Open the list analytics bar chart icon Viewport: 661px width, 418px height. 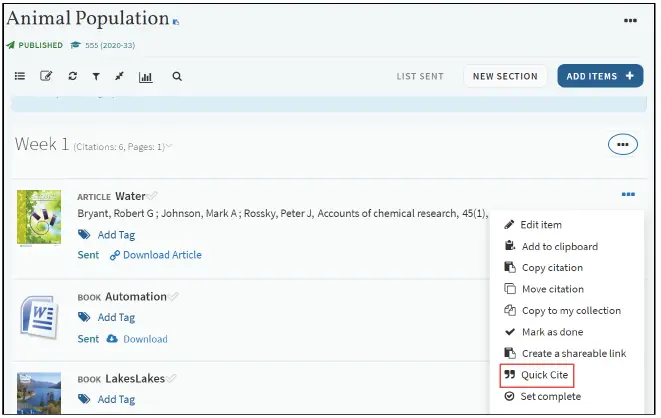(146, 76)
